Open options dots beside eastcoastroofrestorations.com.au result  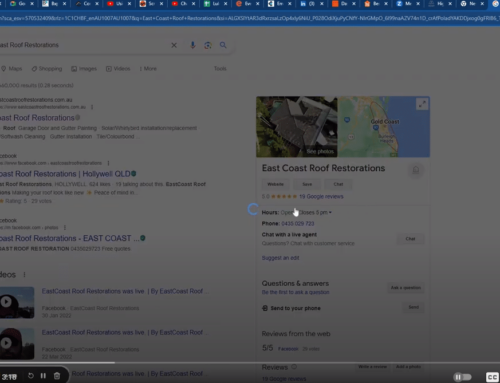tap(92, 107)
